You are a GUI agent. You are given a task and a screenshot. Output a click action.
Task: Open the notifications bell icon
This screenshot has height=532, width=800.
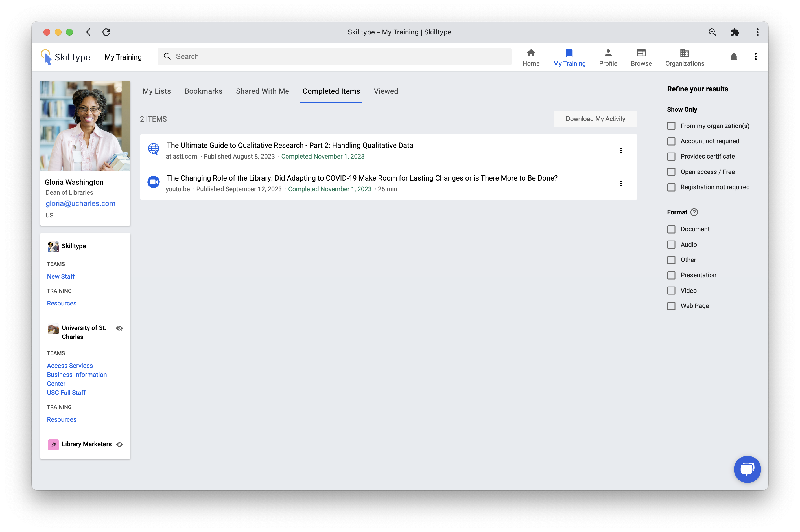click(x=733, y=57)
